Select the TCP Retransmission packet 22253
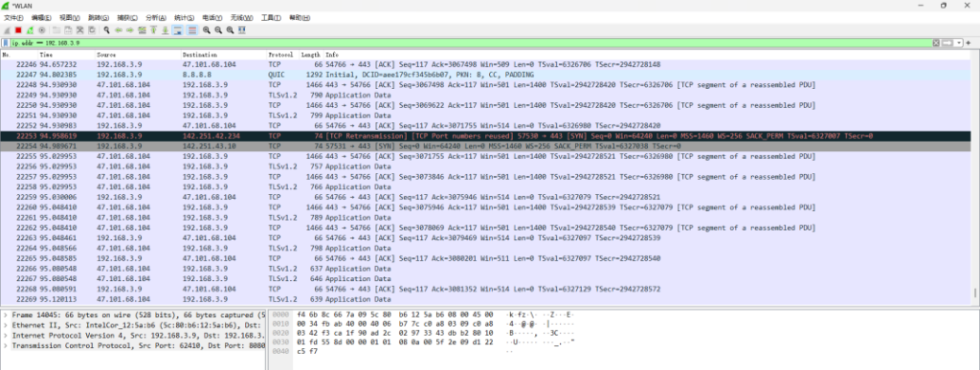Image resolution: width=980 pixels, height=370 pixels. (486, 136)
